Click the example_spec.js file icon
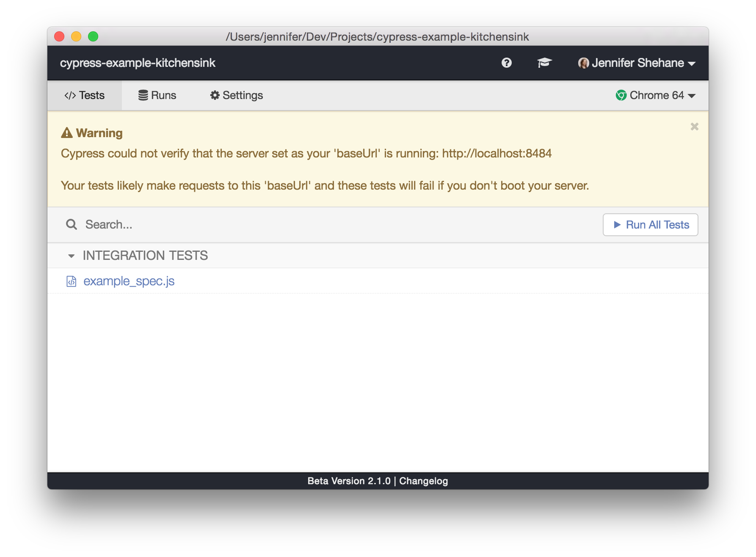The width and height of the screenshot is (756, 557). pyautogui.click(x=71, y=281)
